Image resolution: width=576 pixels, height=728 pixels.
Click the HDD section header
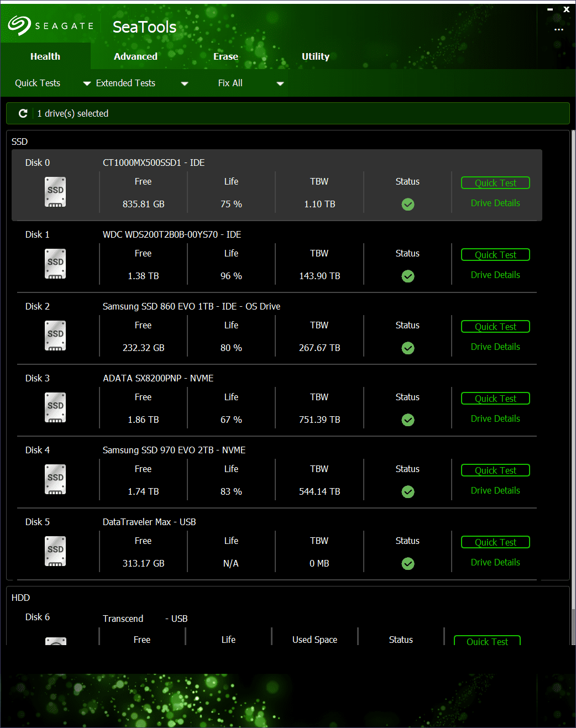click(x=20, y=598)
